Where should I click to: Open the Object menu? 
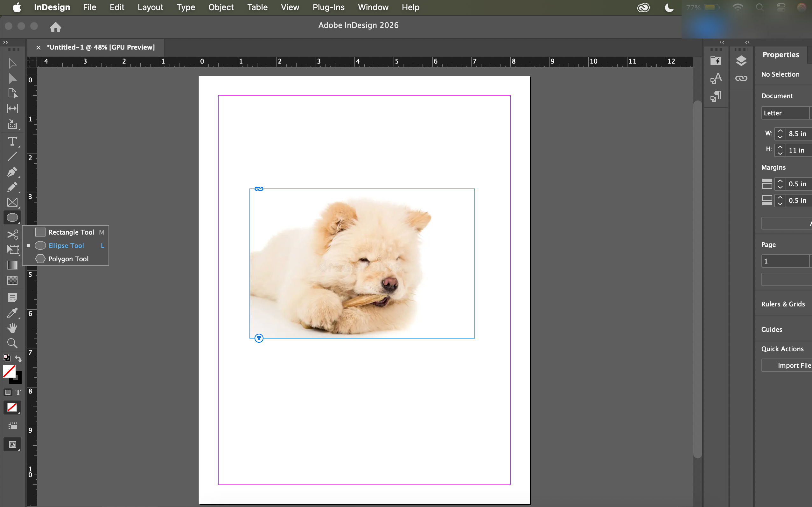pyautogui.click(x=220, y=7)
